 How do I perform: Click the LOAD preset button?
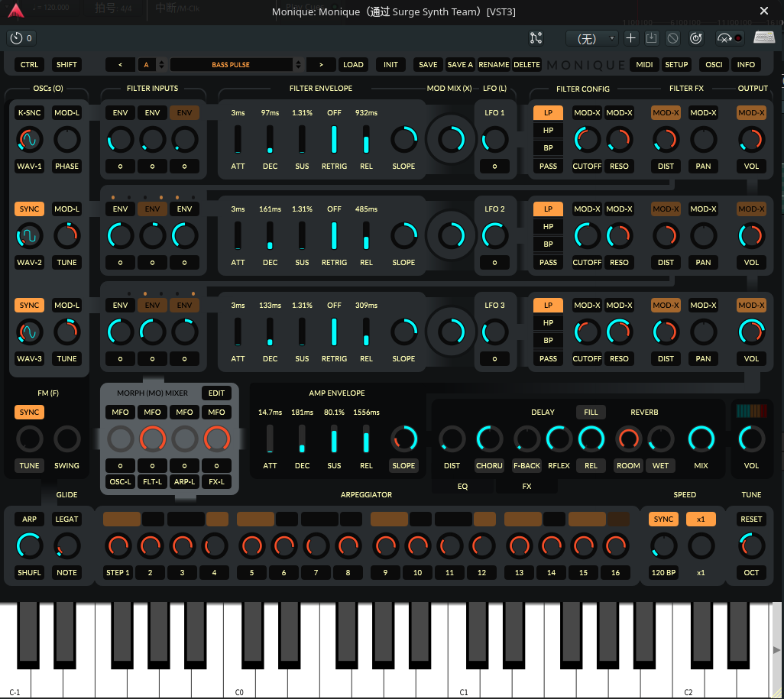click(x=353, y=64)
